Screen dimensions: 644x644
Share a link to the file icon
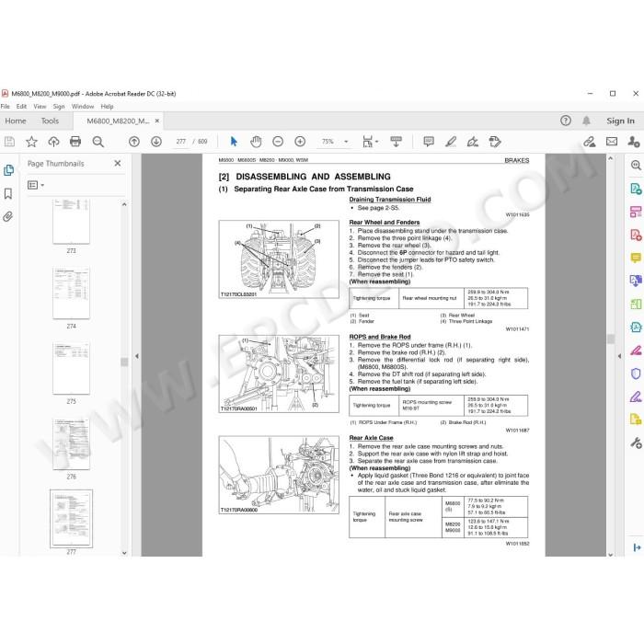[x=590, y=142]
